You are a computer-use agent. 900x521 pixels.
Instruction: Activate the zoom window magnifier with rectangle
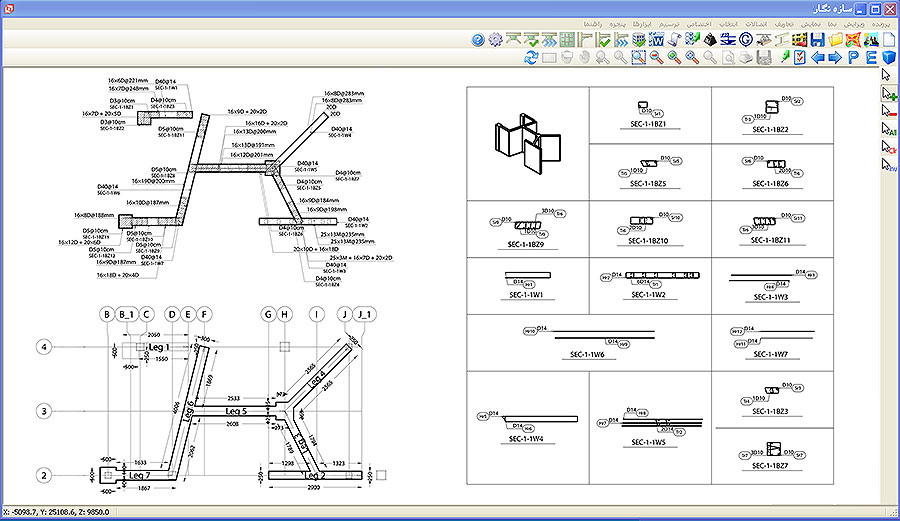coord(638,58)
